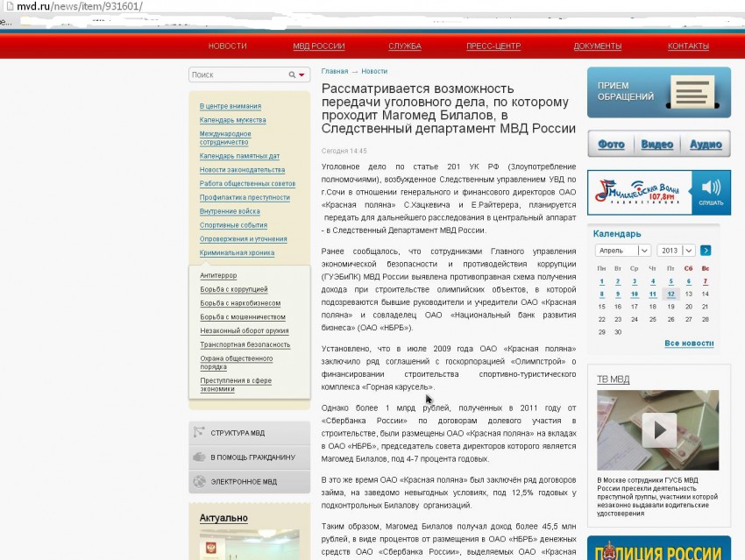Click into the Поиск search field
This screenshot has height=560, width=745.
(x=237, y=75)
